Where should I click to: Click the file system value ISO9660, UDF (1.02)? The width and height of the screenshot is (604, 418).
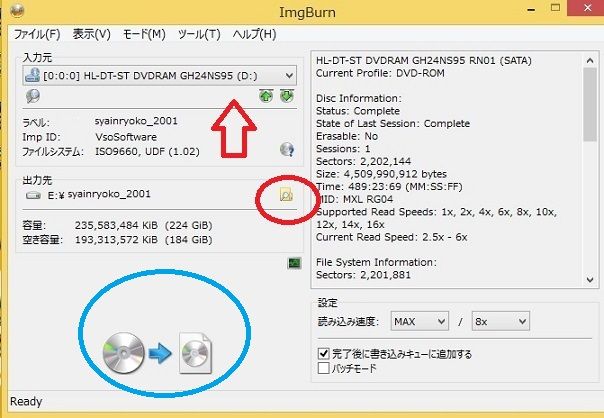click(147, 151)
